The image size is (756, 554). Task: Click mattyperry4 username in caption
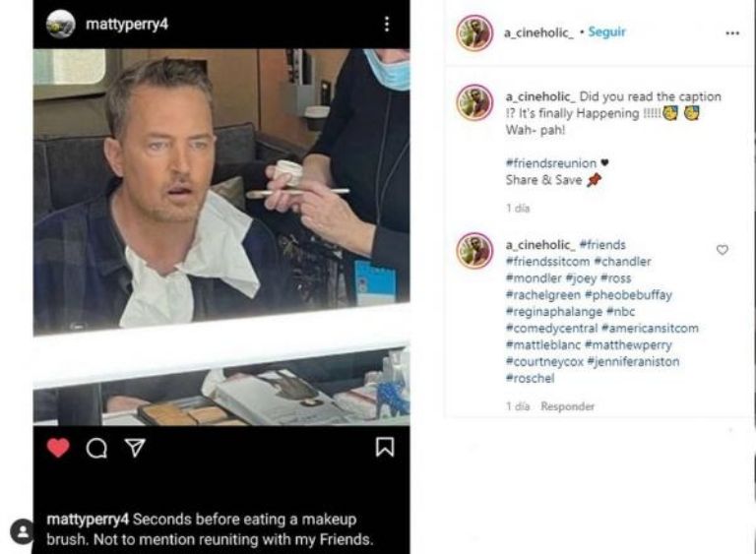click(88, 520)
